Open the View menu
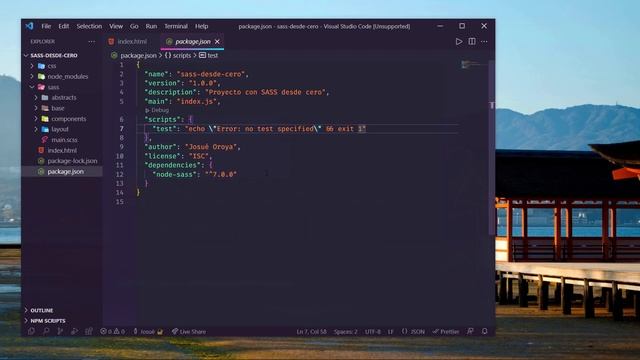 116,26
